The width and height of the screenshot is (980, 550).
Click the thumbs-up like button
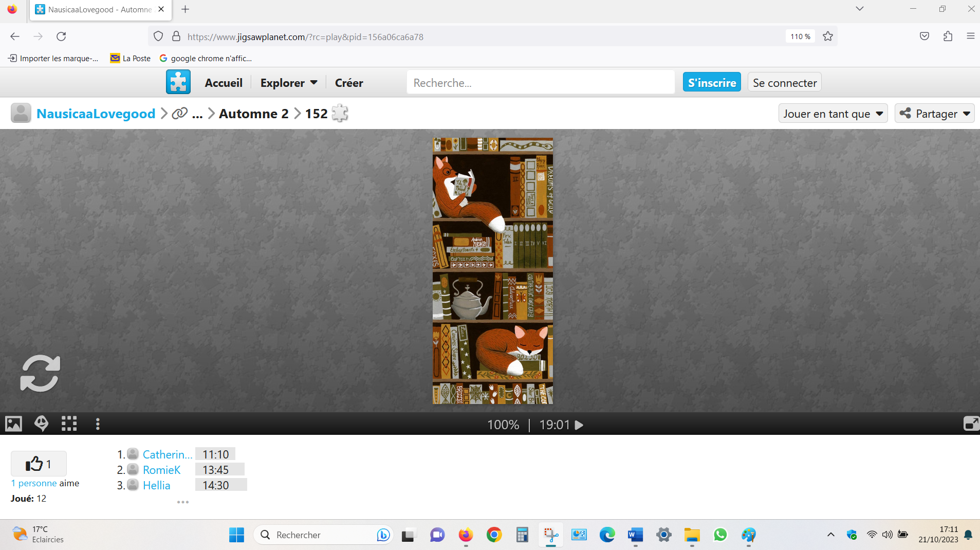tap(39, 464)
